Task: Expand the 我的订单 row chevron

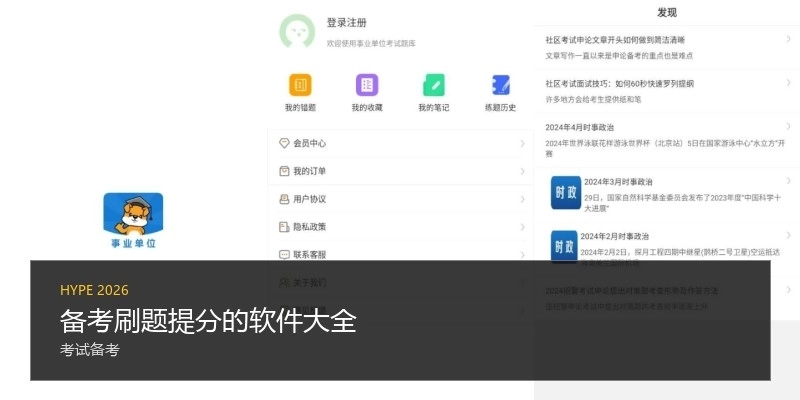Action: (522, 171)
